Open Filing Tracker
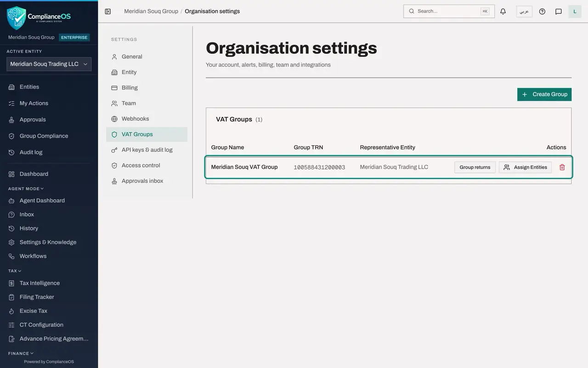The height and width of the screenshot is (368, 588). pos(49,297)
